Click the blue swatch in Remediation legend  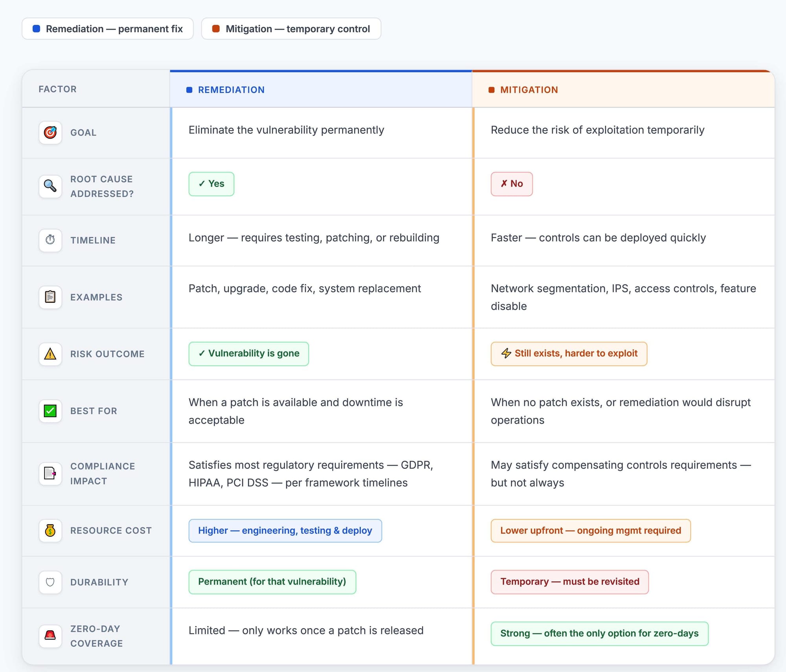click(x=36, y=29)
